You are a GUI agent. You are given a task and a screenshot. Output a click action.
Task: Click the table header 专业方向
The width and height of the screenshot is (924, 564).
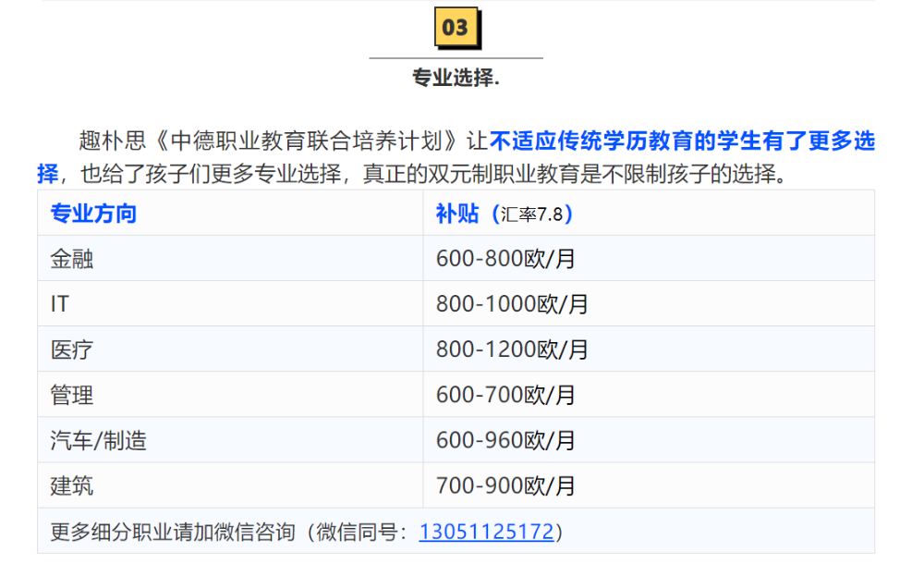click(x=93, y=213)
